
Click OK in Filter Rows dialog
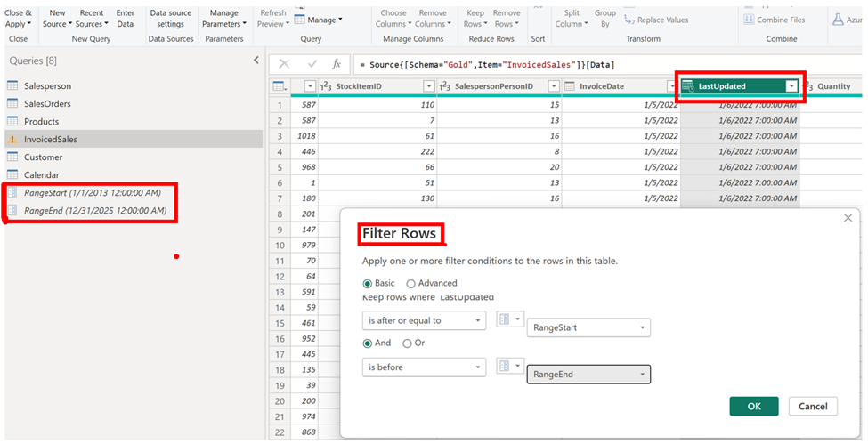[x=754, y=407]
